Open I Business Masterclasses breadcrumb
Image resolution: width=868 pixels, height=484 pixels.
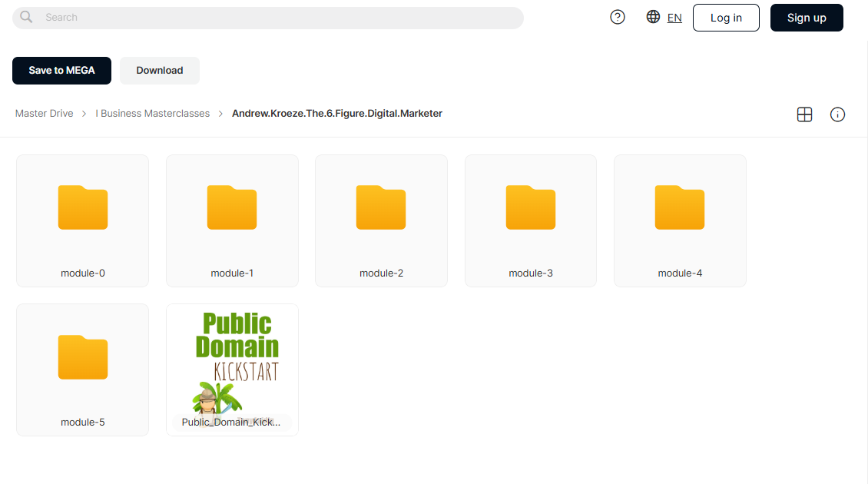pyautogui.click(x=152, y=114)
